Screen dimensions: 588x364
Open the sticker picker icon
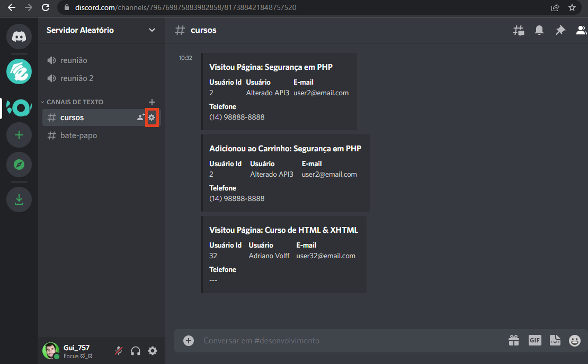555,340
